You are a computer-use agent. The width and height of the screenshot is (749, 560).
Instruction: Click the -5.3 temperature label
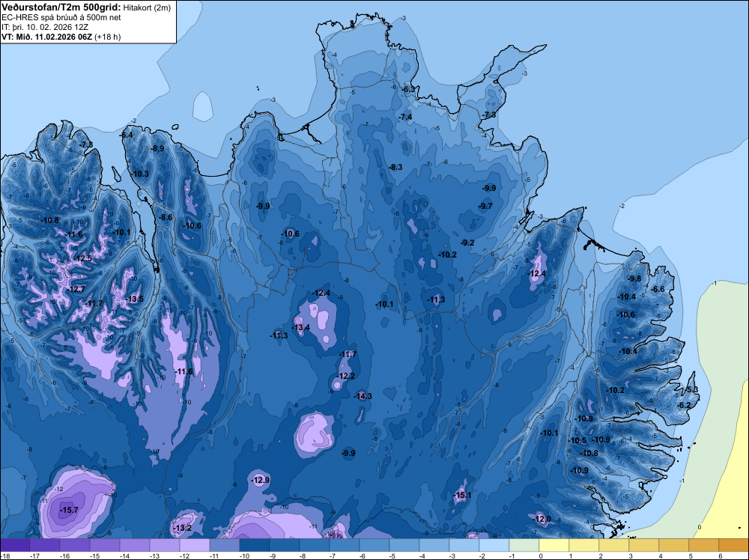click(x=691, y=390)
